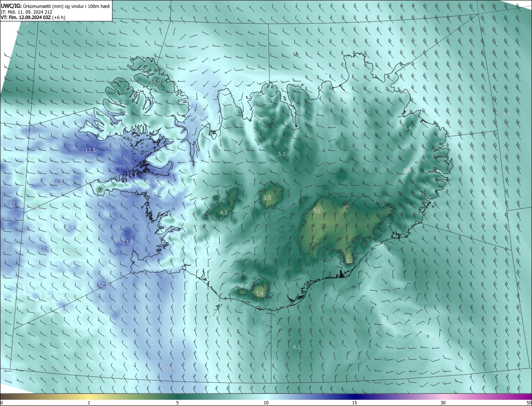Viewport: 532px width, 406px height.
Task: Click the 9.5 value label on map
Action: tap(436, 340)
